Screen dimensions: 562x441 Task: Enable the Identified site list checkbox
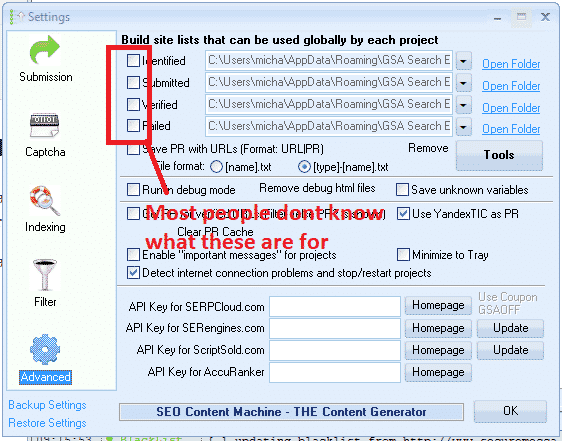133,61
